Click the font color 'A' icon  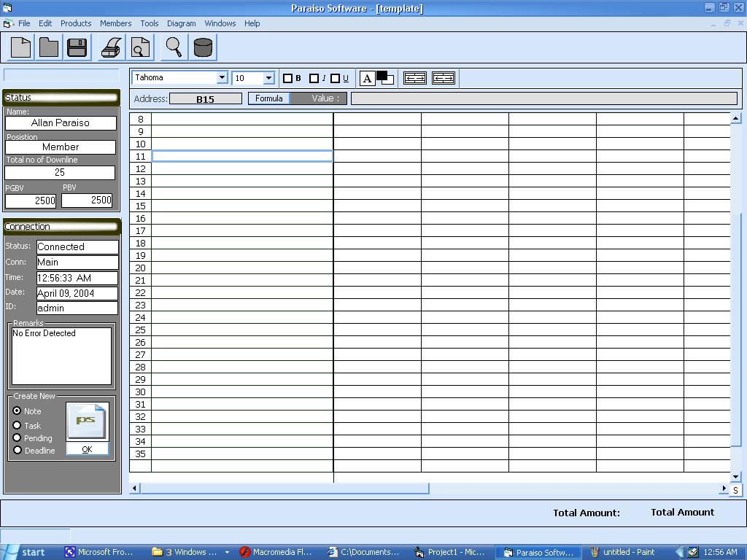pyautogui.click(x=367, y=78)
